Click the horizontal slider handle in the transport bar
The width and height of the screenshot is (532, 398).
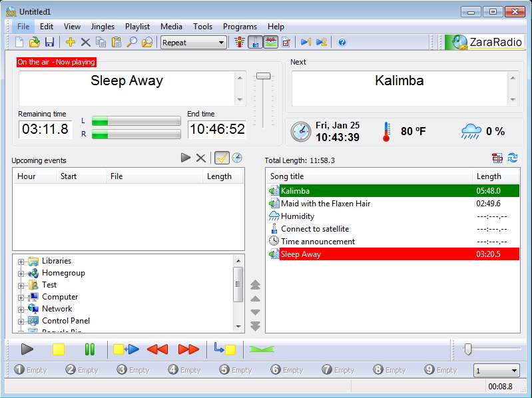tap(468, 349)
